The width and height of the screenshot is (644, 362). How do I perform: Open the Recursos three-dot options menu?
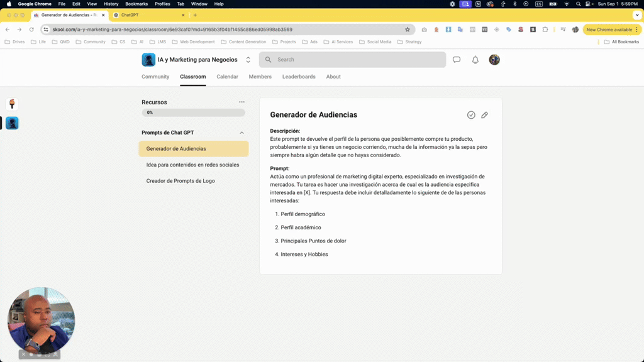[x=241, y=102]
